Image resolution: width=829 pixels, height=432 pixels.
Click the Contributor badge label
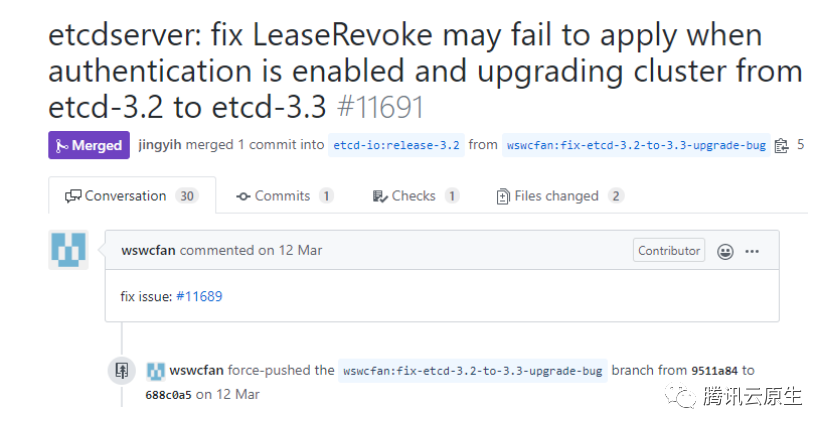[x=669, y=250]
